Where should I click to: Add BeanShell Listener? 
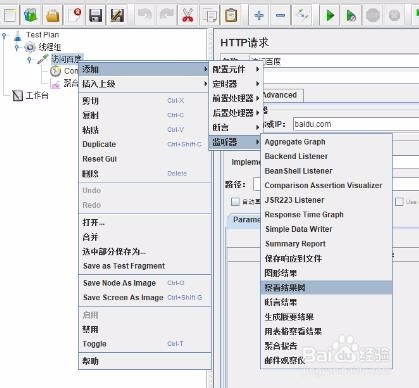coord(326,171)
